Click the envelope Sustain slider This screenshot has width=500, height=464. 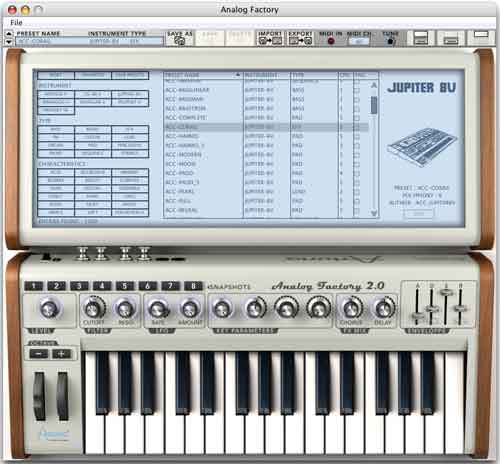point(446,293)
